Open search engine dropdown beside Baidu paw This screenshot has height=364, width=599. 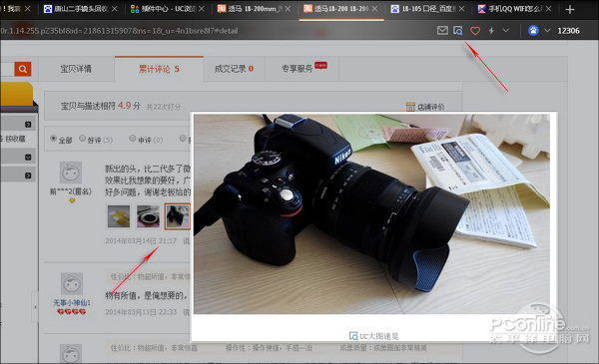[x=547, y=31]
